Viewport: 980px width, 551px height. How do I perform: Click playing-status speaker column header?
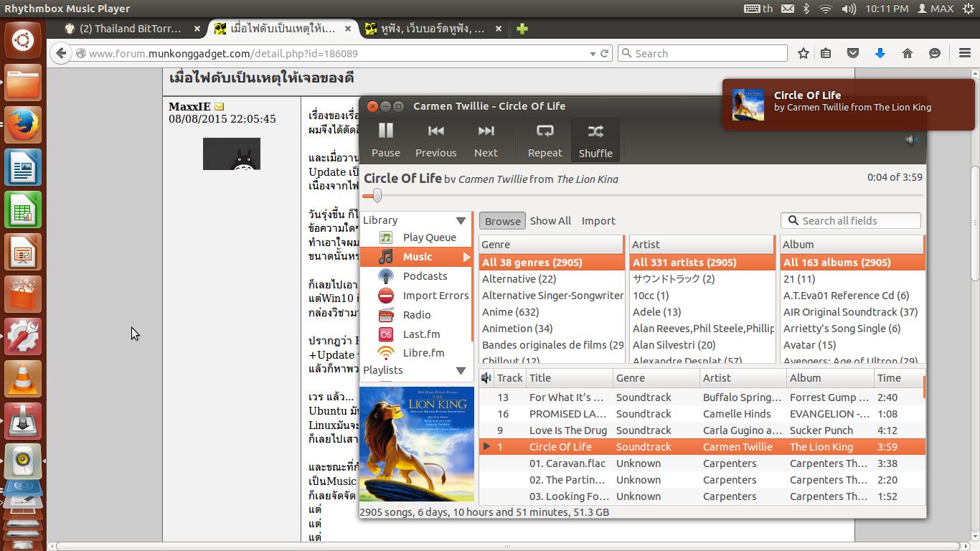coord(486,378)
